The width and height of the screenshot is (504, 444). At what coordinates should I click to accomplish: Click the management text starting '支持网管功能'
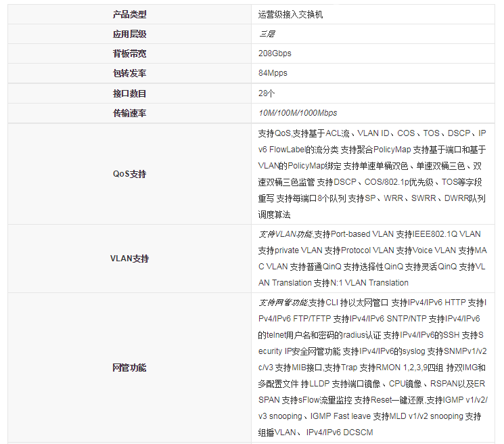coord(372,368)
